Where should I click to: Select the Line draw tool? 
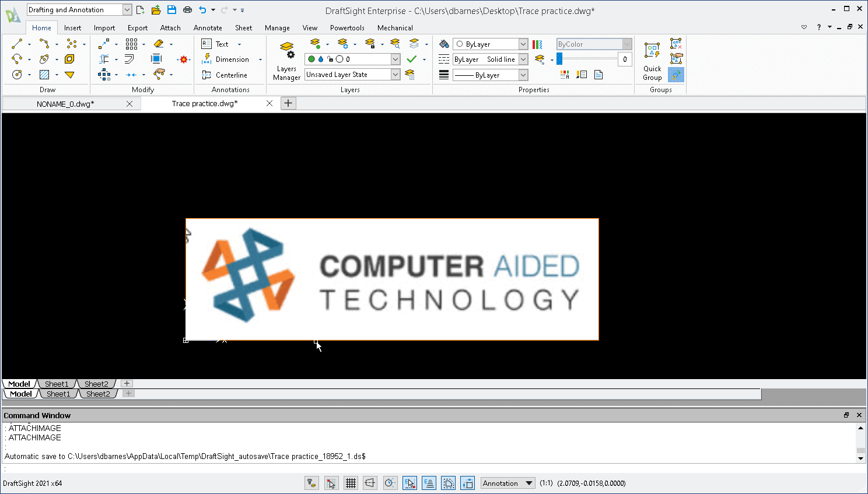click(17, 44)
